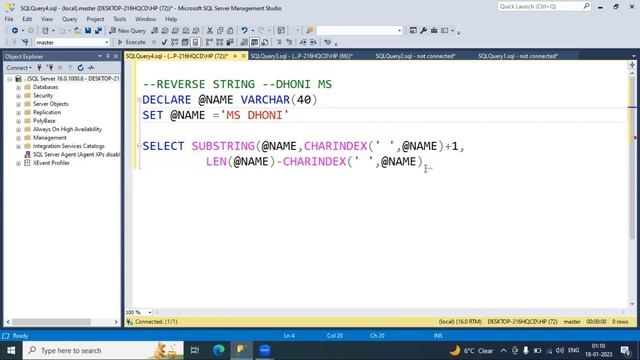Expand the Server Objects node

pyautogui.click(x=18, y=104)
